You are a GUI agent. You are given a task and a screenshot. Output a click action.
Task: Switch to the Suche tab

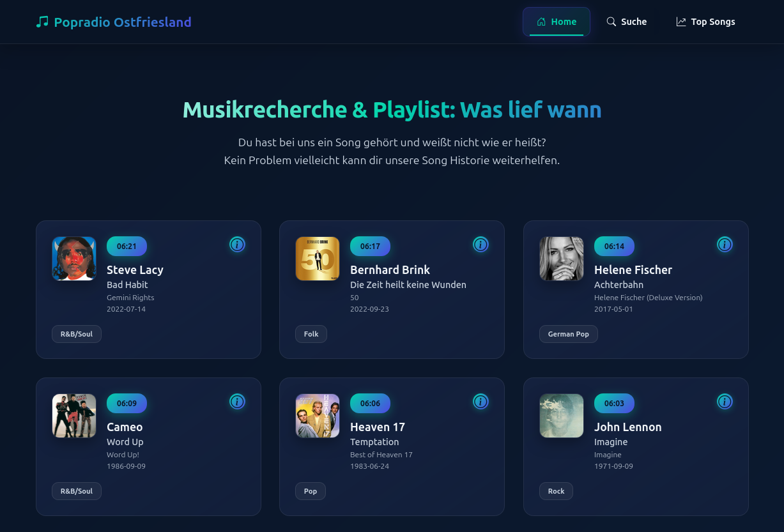click(x=627, y=21)
